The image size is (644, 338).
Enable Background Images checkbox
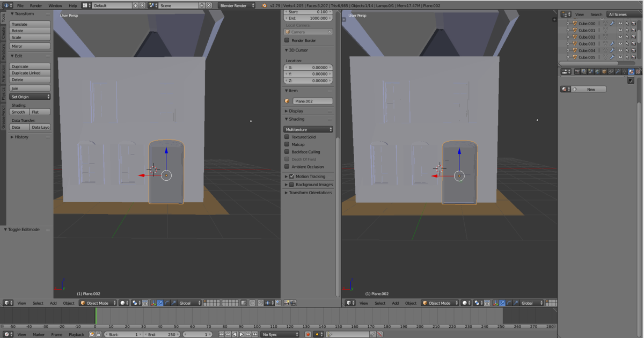pos(292,185)
